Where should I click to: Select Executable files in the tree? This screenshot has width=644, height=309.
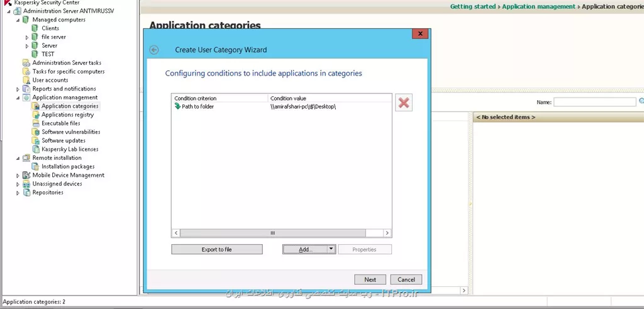click(x=61, y=123)
